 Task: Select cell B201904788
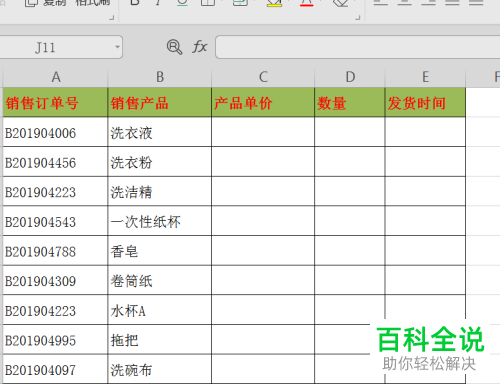55,251
